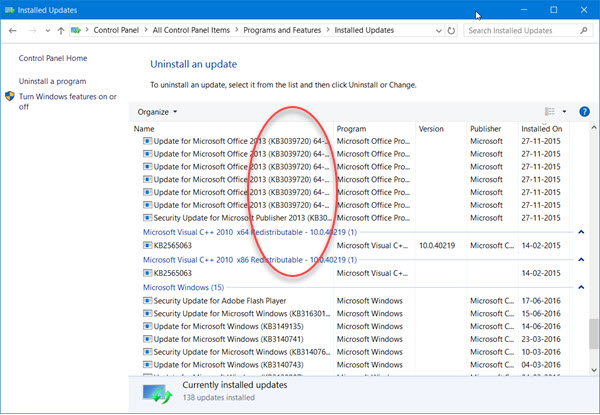Select Programs and Features breadcrumb
600x415 pixels.
point(282,30)
